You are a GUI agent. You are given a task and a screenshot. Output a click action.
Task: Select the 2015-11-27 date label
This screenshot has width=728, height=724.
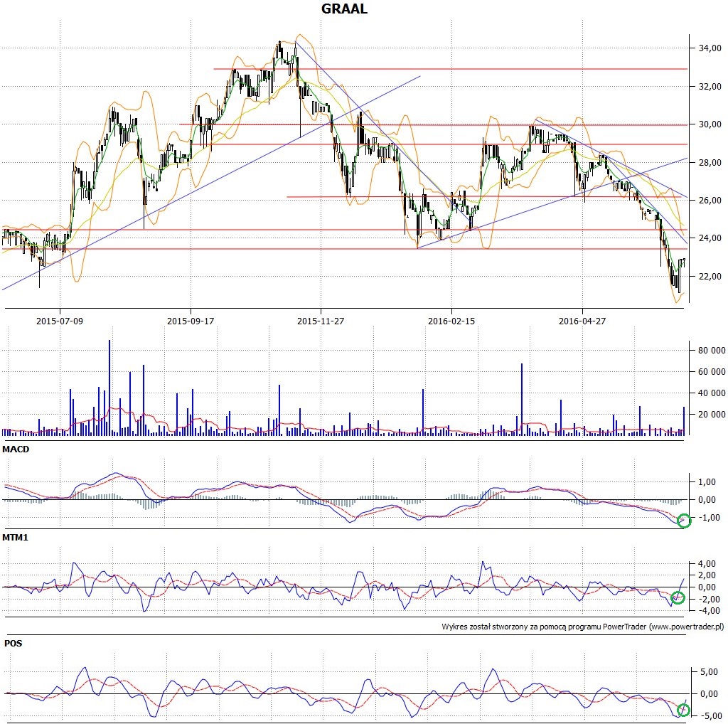tap(321, 321)
